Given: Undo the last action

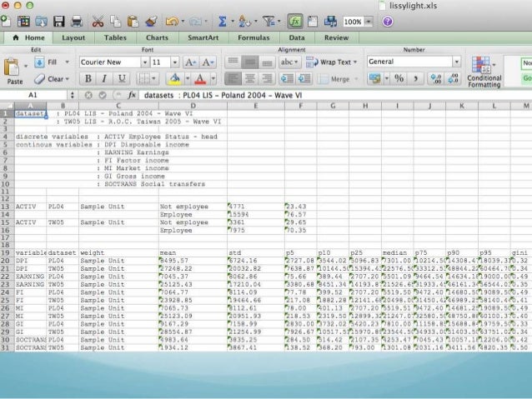Looking at the screenshot, I should (172, 22).
